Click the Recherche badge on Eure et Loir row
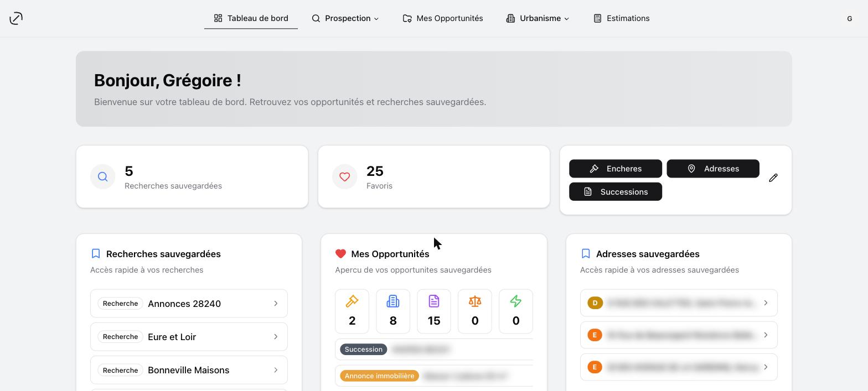868x391 pixels. [120, 337]
